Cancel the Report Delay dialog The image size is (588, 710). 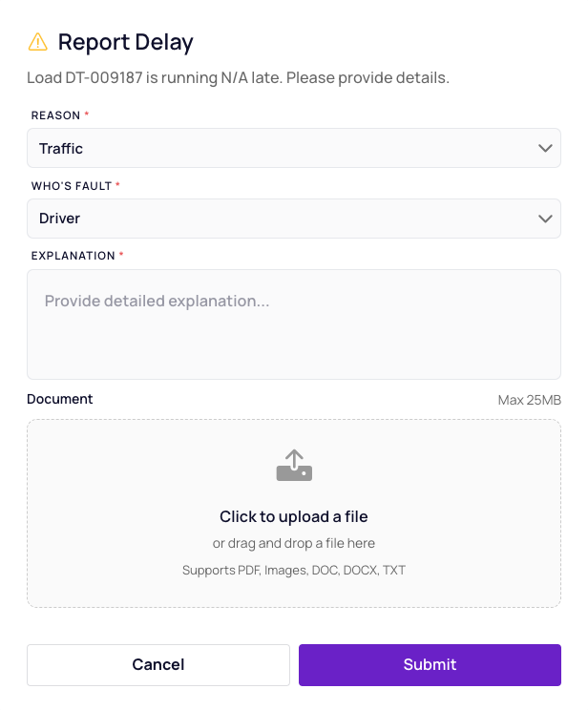[158, 665]
